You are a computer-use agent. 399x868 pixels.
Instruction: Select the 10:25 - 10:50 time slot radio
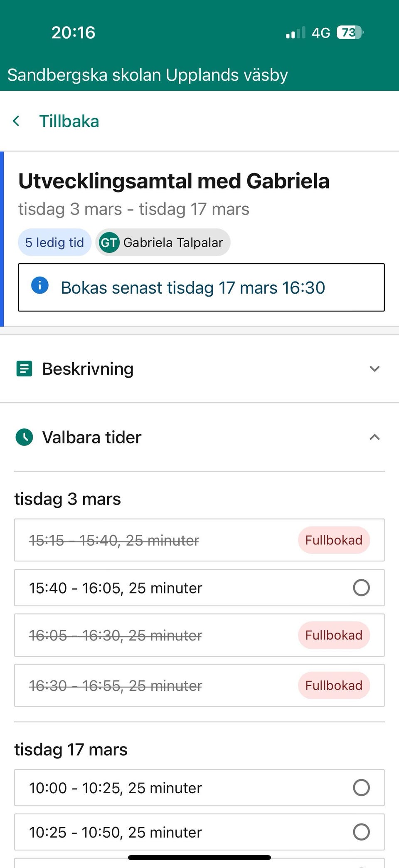pyautogui.click(x=361, y=832)
